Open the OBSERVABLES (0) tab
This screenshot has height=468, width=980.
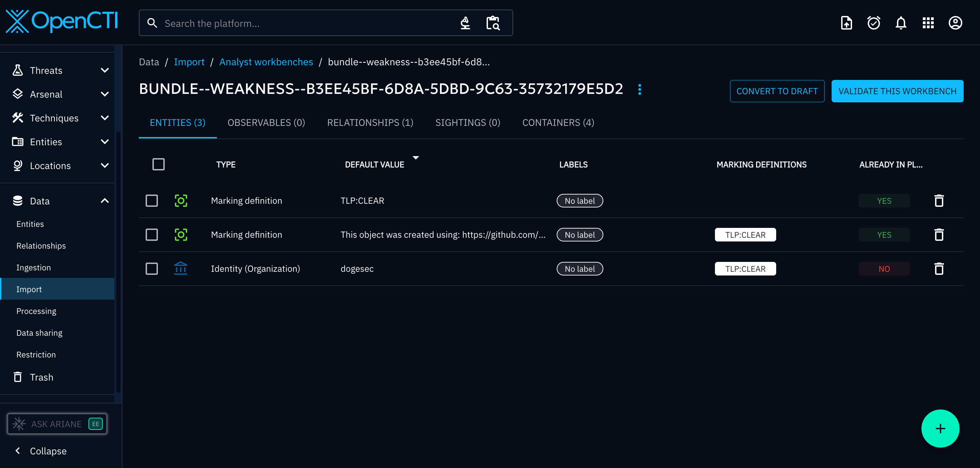266,122
